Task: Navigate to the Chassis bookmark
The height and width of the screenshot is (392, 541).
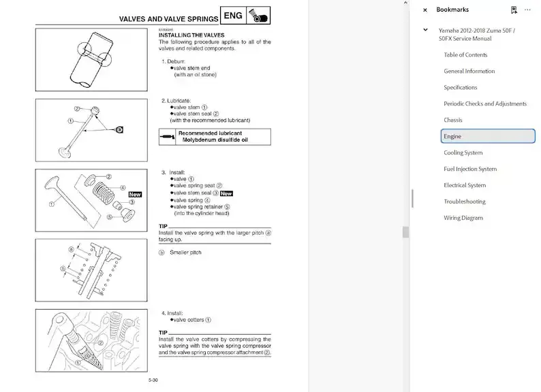Action: pos(453,120)
